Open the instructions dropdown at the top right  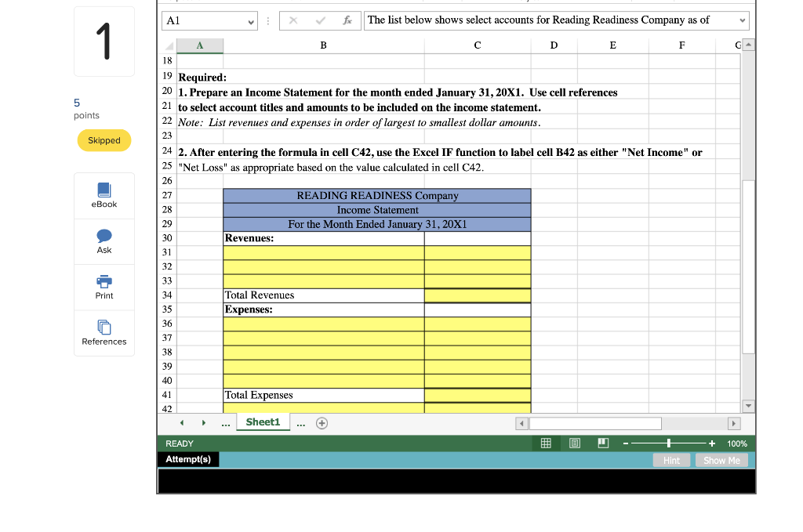[x=742, y=20]
